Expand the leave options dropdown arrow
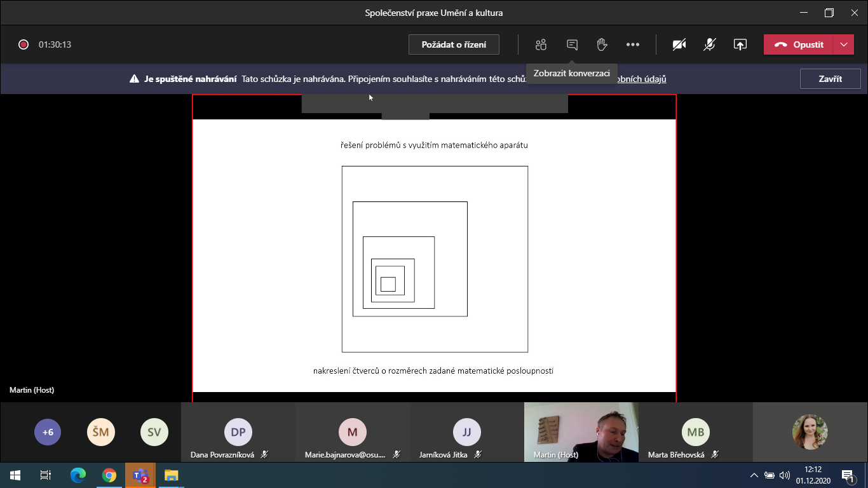The width and height of the screenshot is (868, 488). point(843,44)
